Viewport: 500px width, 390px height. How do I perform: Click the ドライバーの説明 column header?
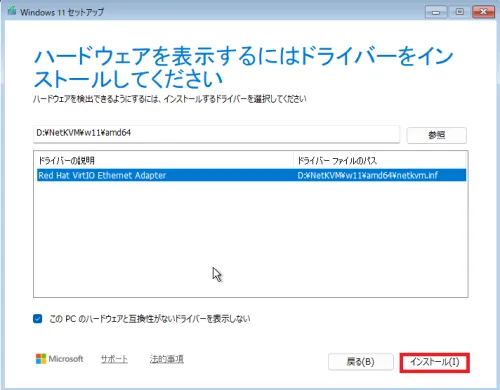click(165, 161)
